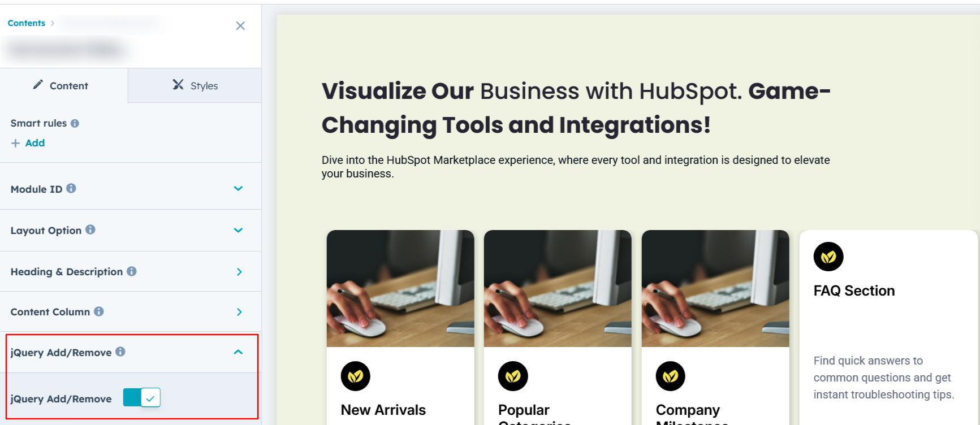Select the Content tab
The height and width of the screenshot is (425, 980).
tap(64, 85)
